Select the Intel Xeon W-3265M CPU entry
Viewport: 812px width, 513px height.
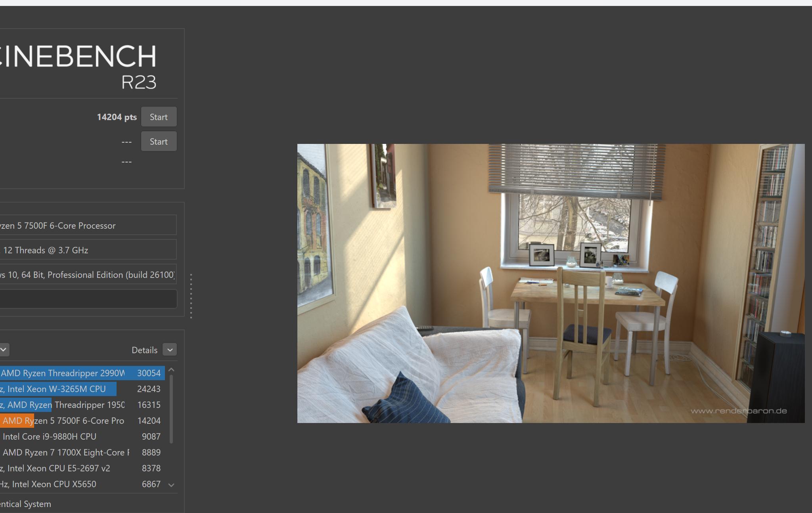[82, 389]
